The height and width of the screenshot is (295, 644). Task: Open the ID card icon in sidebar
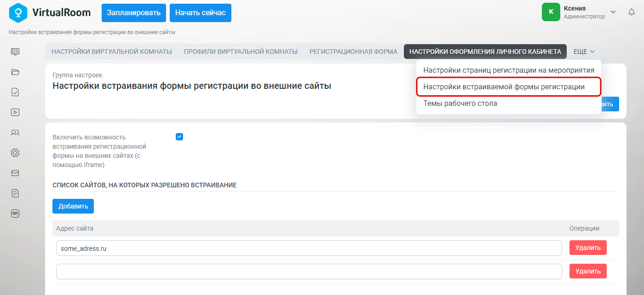coord(15,52)
